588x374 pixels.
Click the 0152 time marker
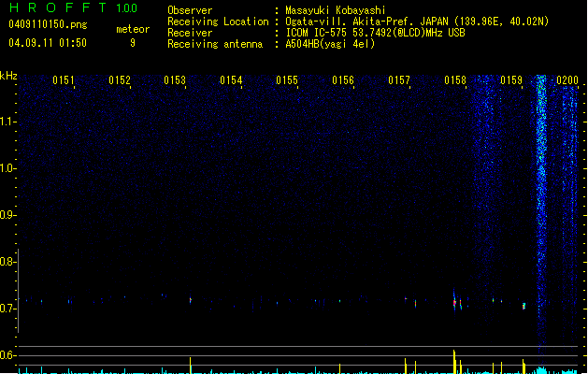[x=120, y=79]
